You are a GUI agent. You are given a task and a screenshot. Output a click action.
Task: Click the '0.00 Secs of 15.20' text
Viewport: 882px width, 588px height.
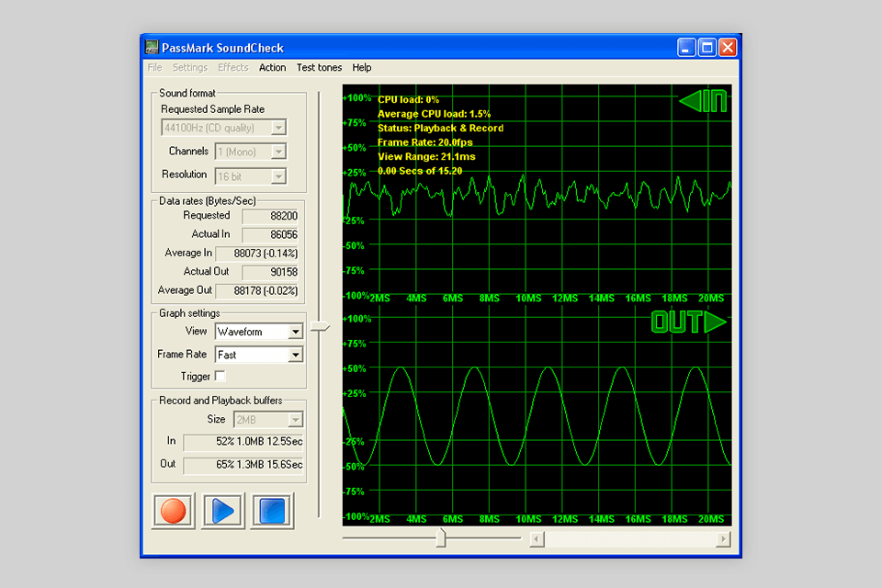[x=420, y=171]
